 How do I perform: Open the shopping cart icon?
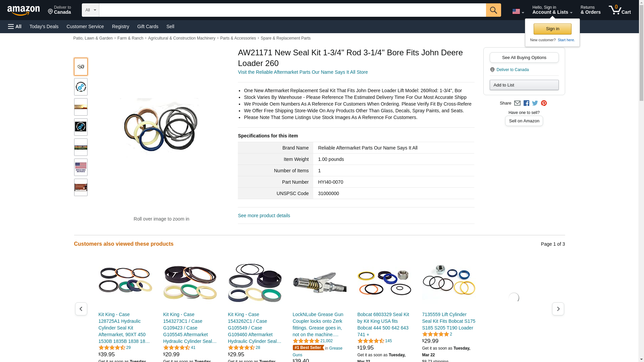(620, 10)
